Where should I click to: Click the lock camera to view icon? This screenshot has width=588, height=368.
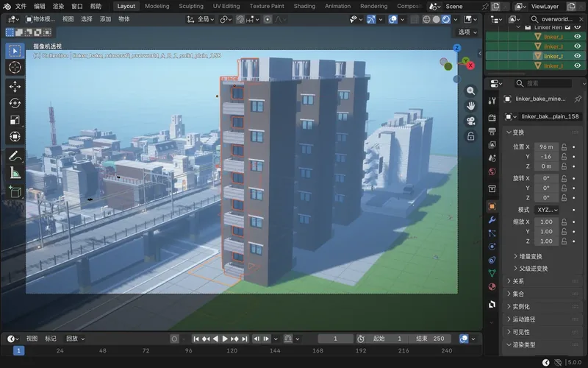(x=470, y=136)
